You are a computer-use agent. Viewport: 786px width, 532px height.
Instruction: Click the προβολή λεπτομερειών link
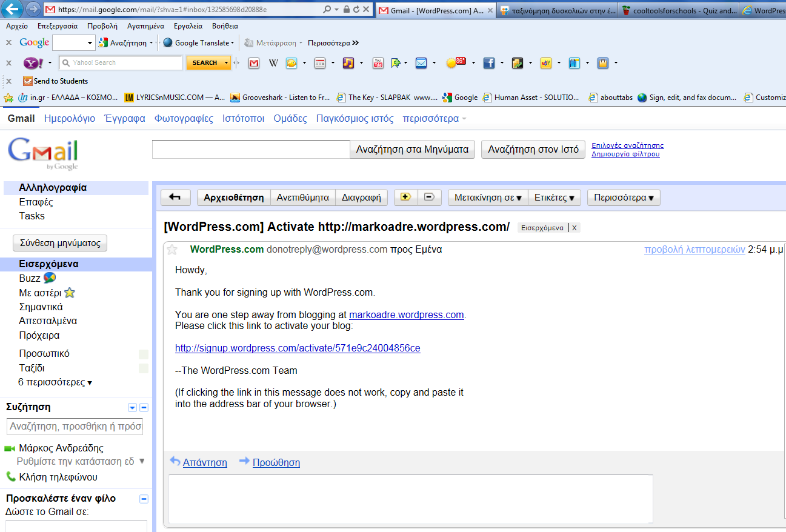pos(694,249)
